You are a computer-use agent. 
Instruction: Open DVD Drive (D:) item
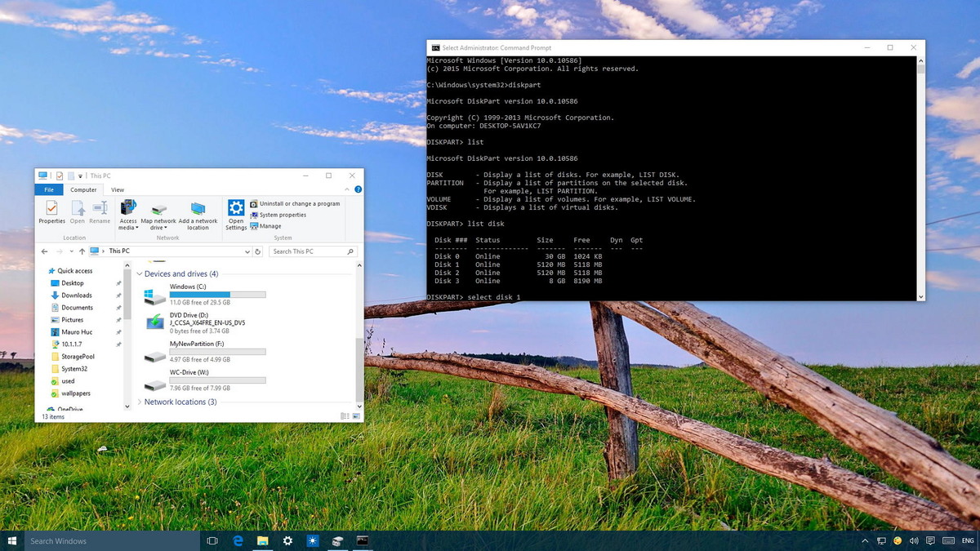point(196,322)
